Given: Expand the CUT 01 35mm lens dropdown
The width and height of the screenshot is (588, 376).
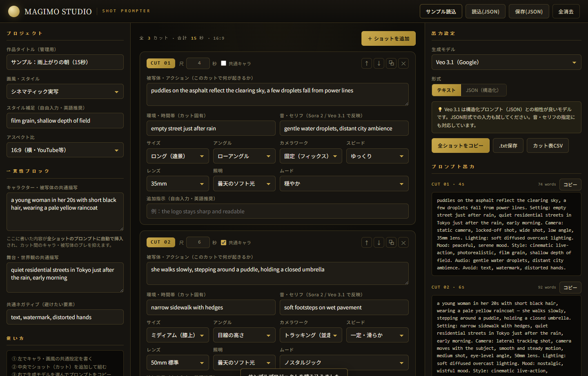Looking at the screenshot, I should [x=178, y=184].
